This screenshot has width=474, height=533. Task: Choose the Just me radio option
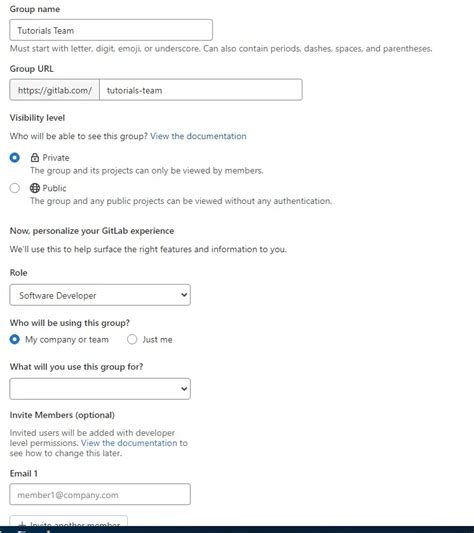click(x=132, y=339)
